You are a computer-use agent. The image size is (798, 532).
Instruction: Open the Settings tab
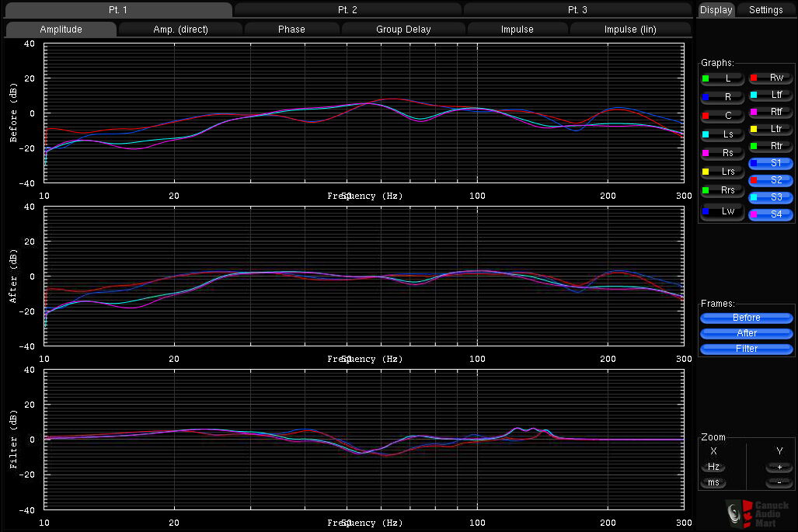[x=765, y=10]
